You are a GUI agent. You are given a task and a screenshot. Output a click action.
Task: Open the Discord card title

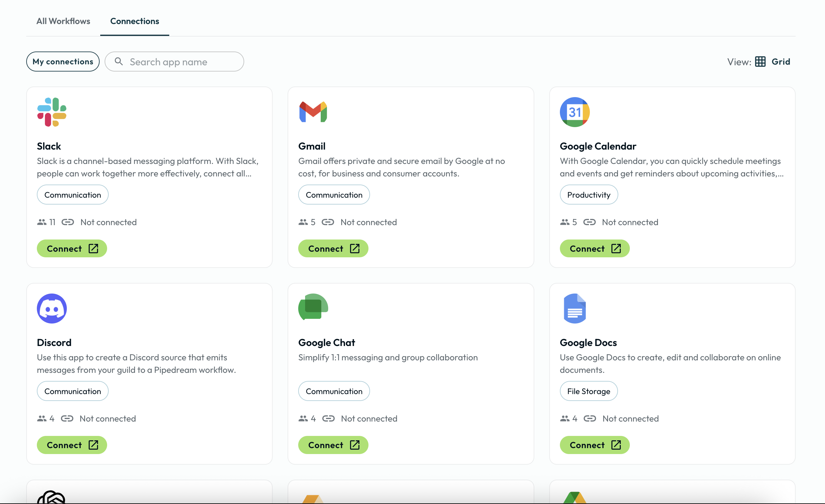coord(54,342)
